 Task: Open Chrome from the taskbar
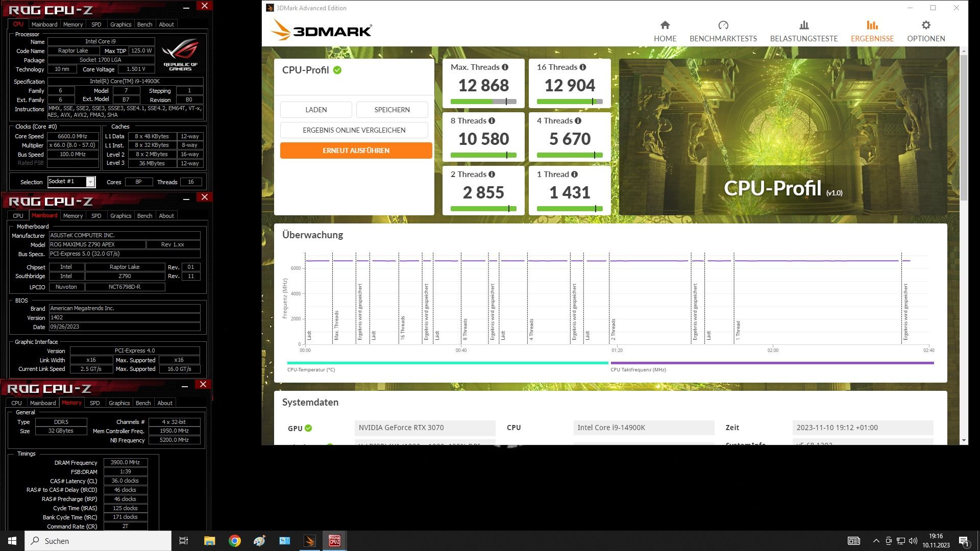click(x=234, y=541)
